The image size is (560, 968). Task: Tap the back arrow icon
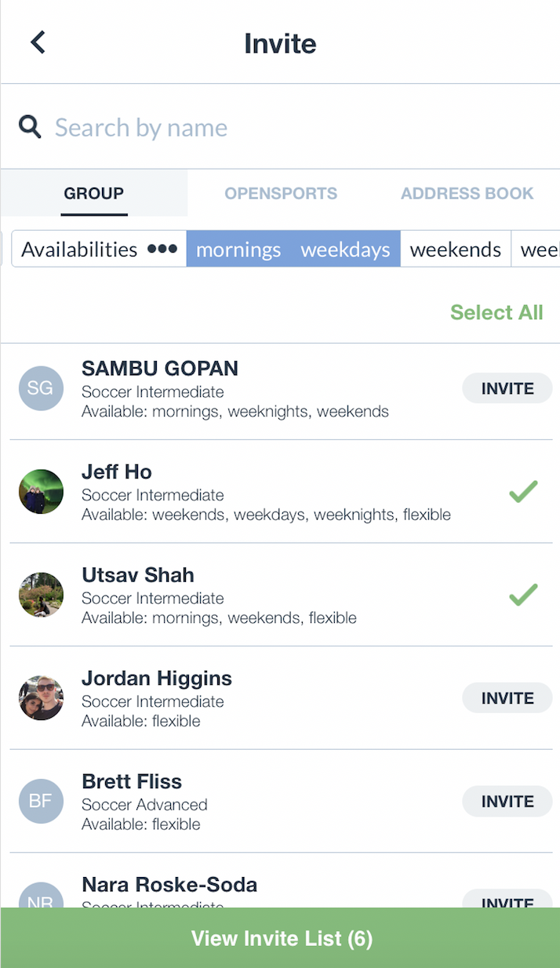coord(38,42)
